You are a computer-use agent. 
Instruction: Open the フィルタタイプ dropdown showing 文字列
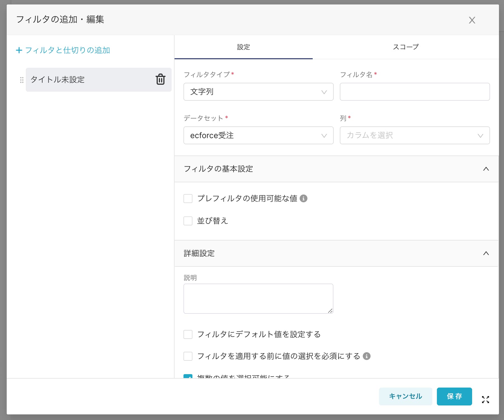click(x=258, y=92)
